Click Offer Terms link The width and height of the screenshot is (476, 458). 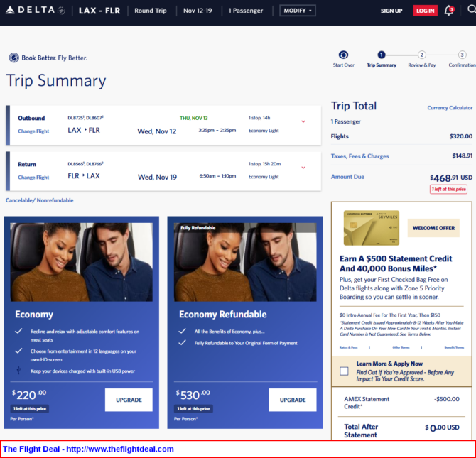pos(401,347)
